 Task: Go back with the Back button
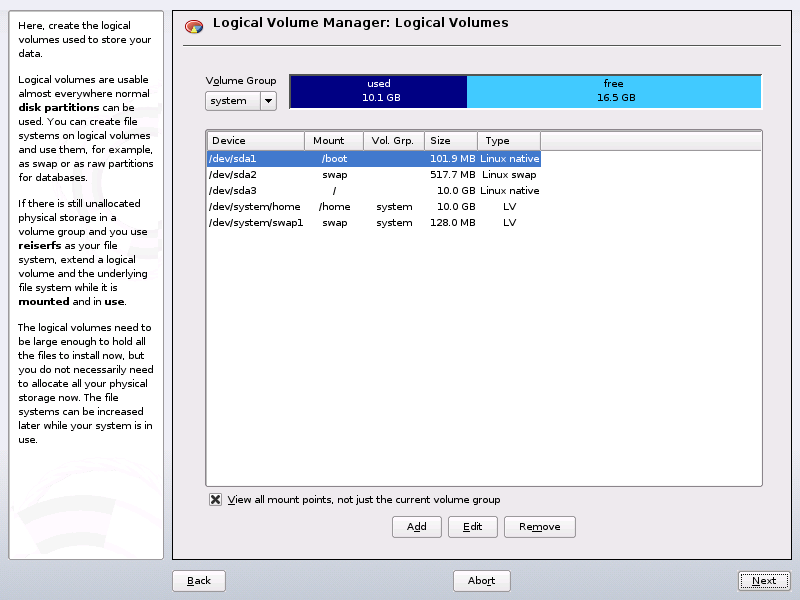point(199,581)
